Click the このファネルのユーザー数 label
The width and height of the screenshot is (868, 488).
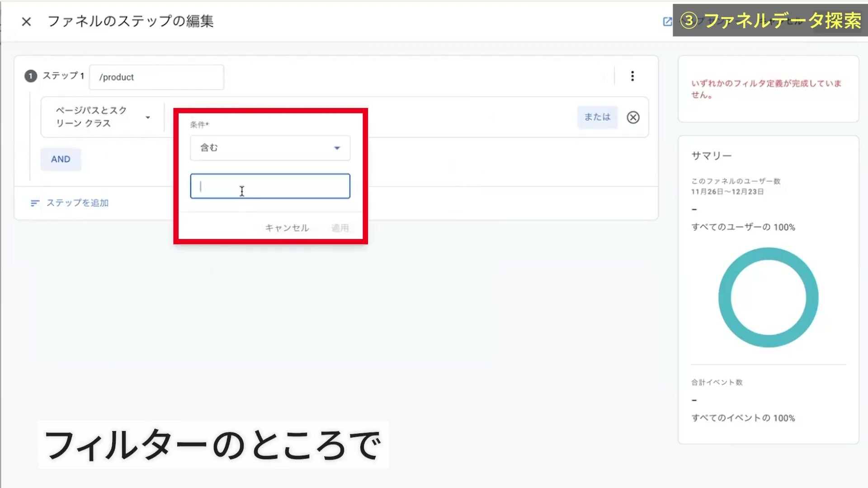tap(736, 181)
